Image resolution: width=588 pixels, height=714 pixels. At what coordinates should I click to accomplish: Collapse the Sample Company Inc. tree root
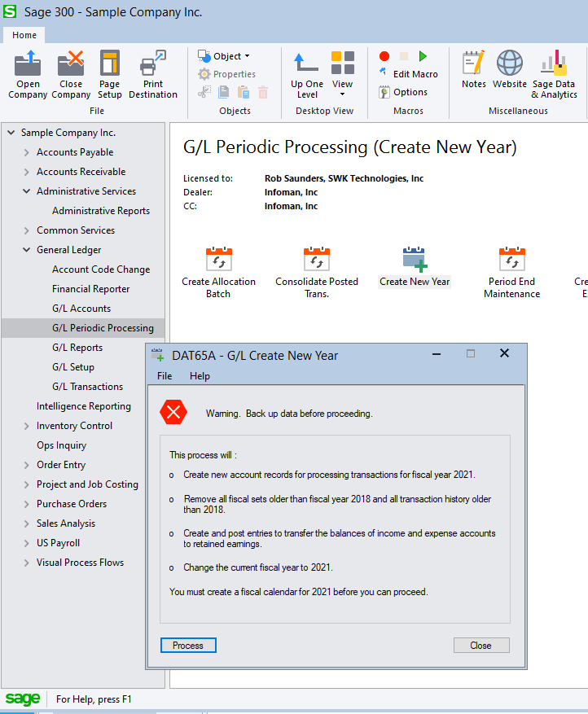11,133
